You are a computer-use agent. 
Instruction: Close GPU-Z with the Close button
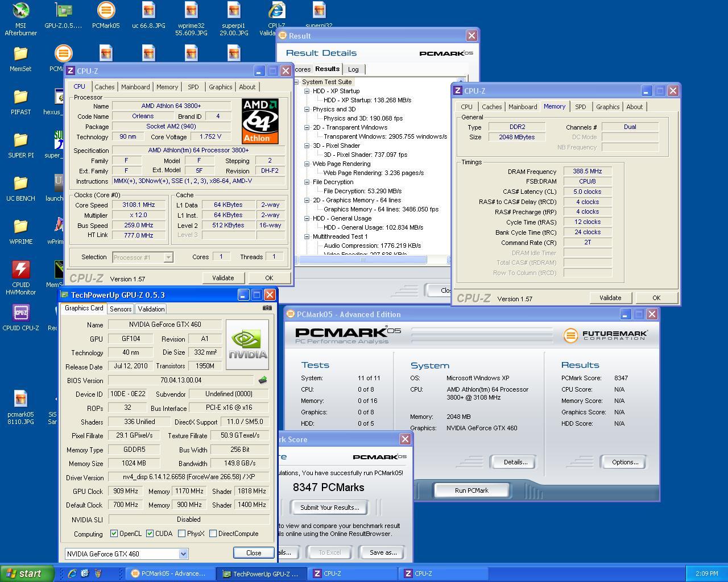point(254,553)
